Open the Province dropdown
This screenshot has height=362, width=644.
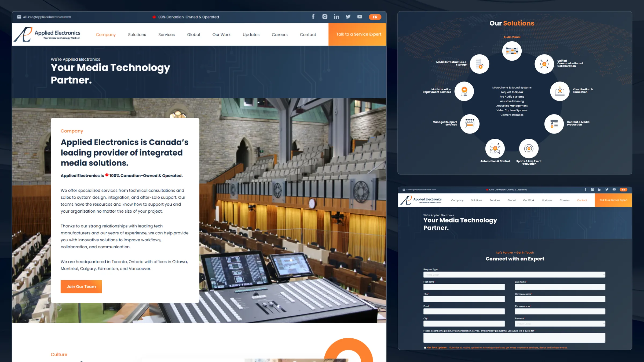tap(560, 324)
